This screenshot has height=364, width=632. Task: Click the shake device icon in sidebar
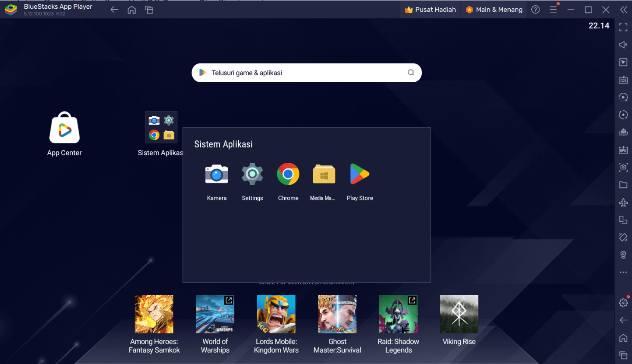pyautogui.click(x=623, y=237)
